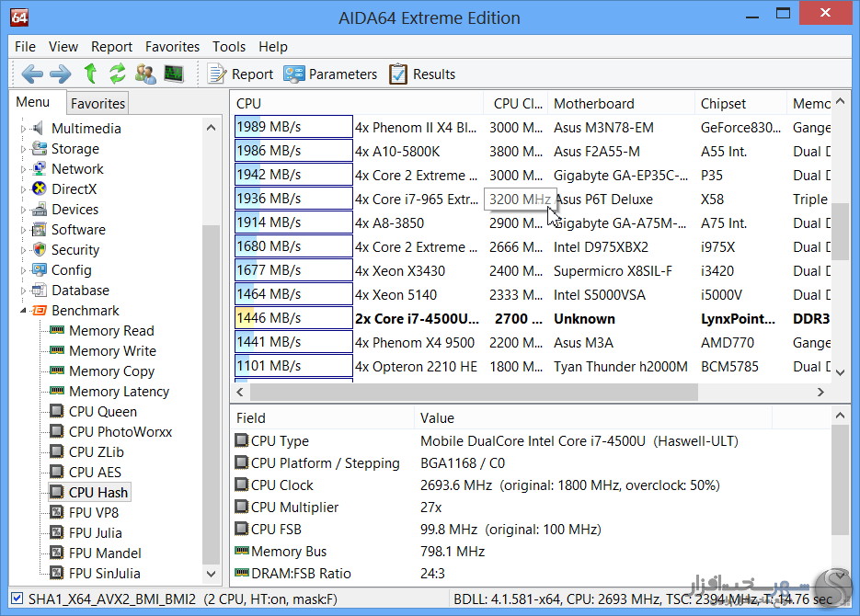Select the FPU Mandel benchmark
This screenshot has width=860, height=616.
(x=105, y=553)
